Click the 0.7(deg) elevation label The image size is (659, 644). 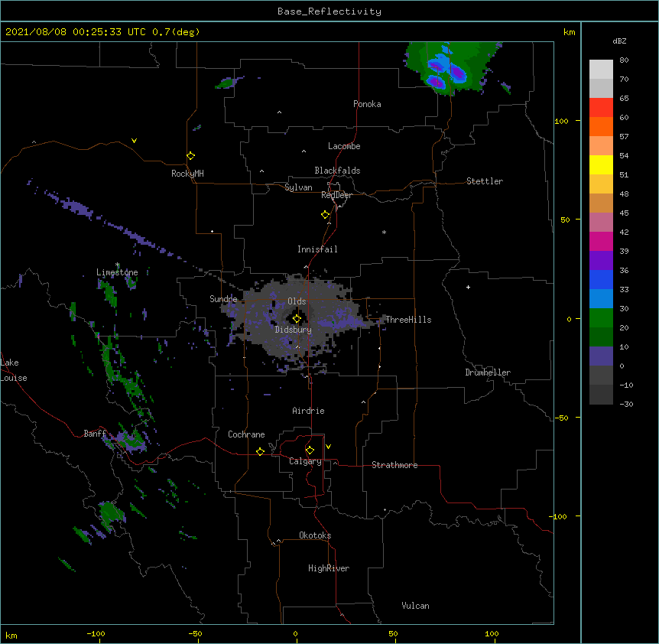(176, 32)
